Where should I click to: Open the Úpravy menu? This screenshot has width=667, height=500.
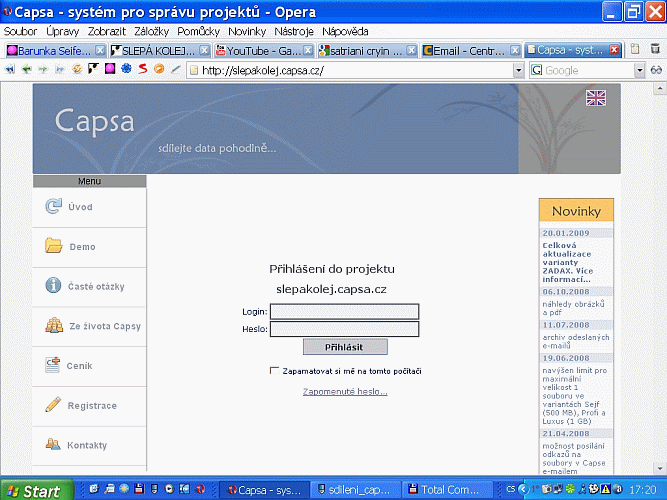pyautogui.click(x=63, y=31)
